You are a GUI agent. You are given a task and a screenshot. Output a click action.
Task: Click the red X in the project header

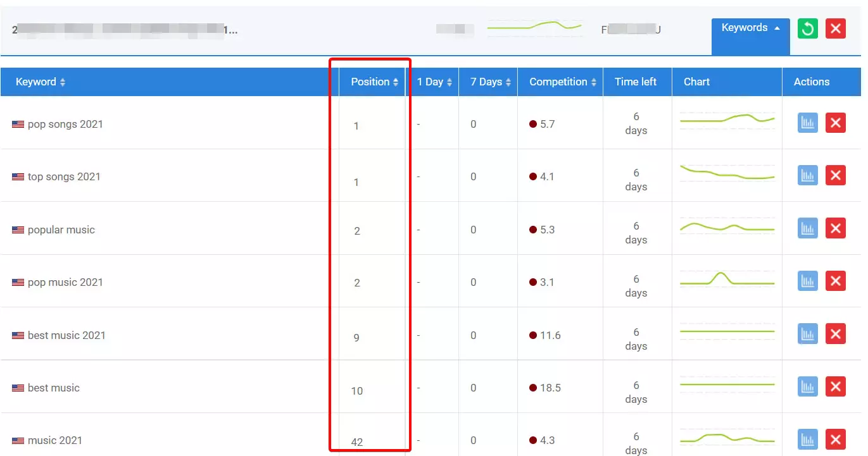click(836, 28)
